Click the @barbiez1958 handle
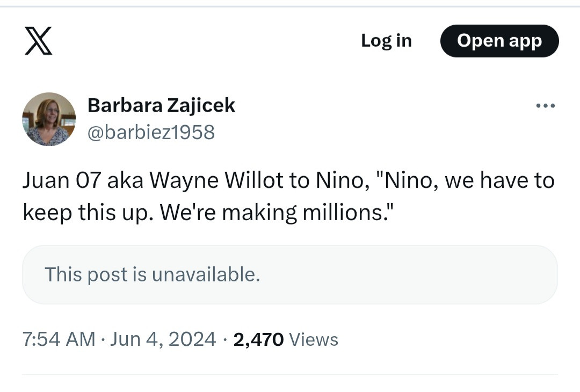The height and width of the screenshot is (392, 580). coord(151,132)
